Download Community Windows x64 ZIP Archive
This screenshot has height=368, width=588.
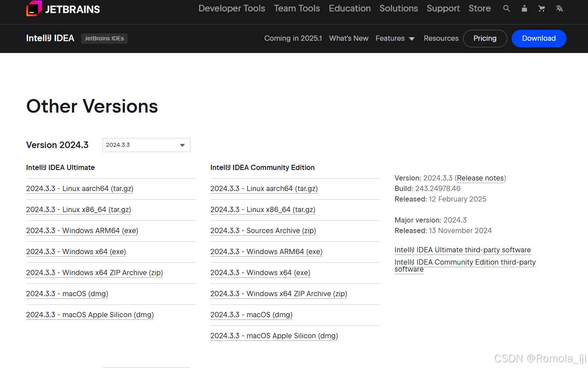[x=278, y=294]
